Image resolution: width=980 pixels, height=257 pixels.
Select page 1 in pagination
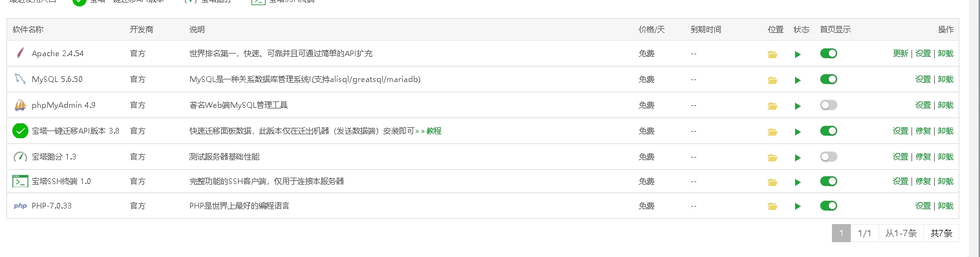coord(841,233)
